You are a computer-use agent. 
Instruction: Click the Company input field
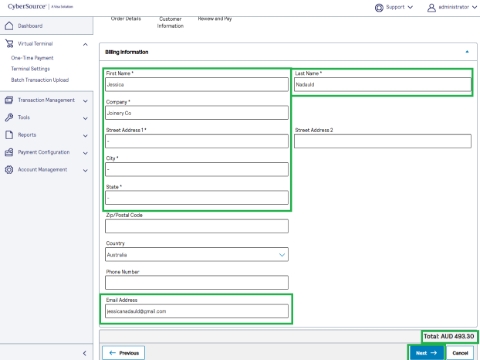197,113
